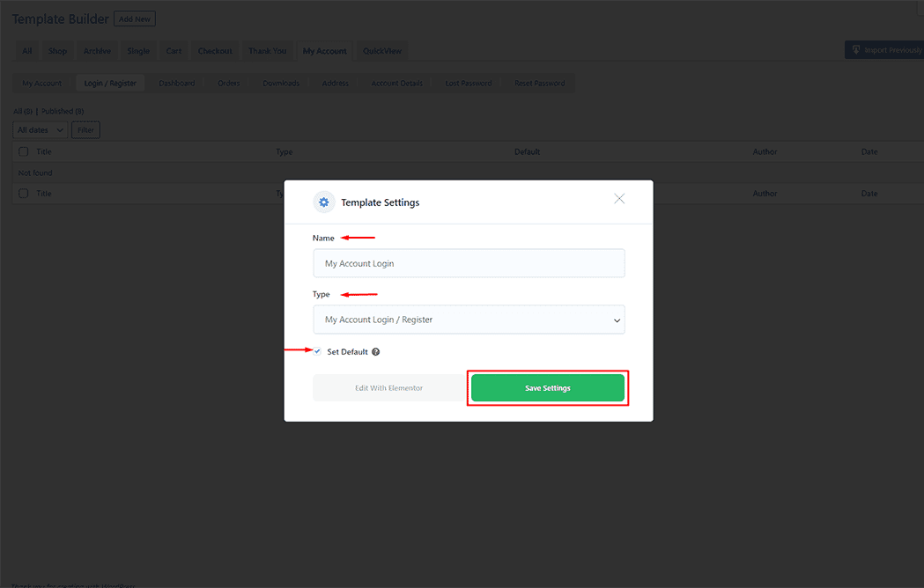The width and height of the screenshot is (924, 588).
Task: Select the Dashboard sub-tab
Action: click(175, 83)
